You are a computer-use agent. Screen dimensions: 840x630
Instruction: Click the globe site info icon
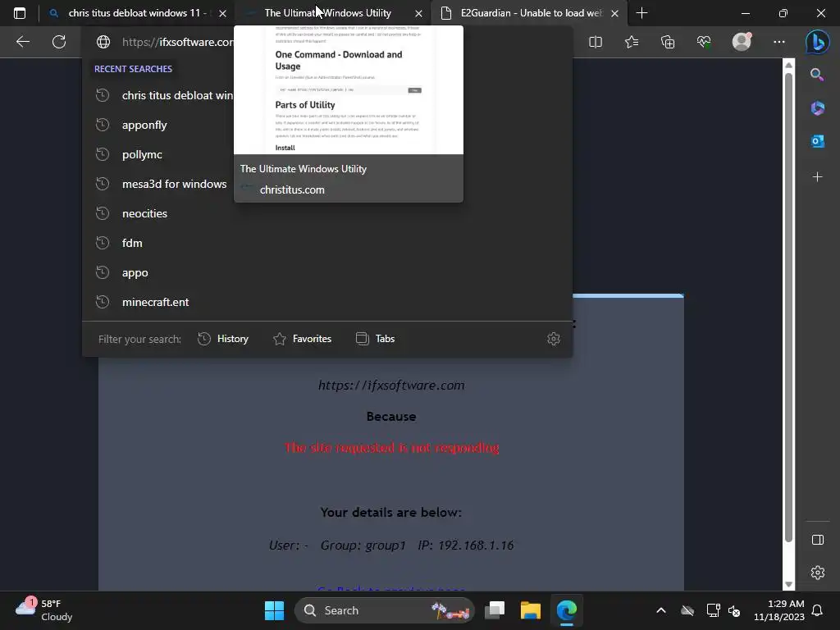[103, 42]
